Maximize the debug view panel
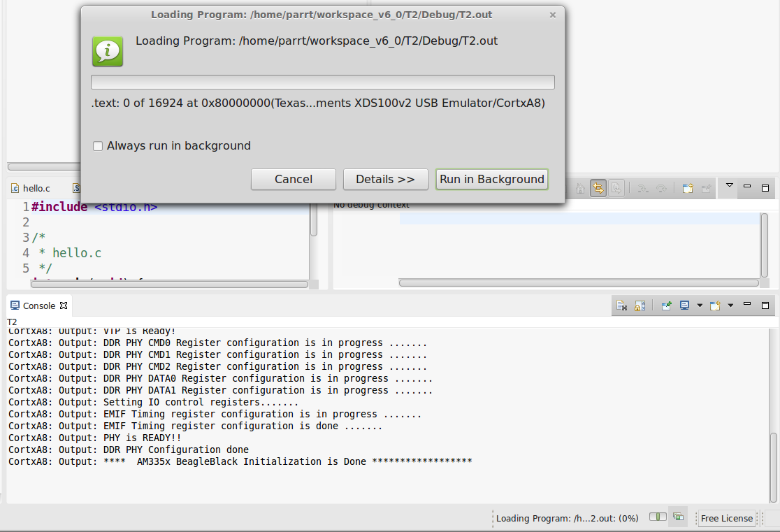Image resolution: width=780 pixels, height=532 pixels. (765, 187)
